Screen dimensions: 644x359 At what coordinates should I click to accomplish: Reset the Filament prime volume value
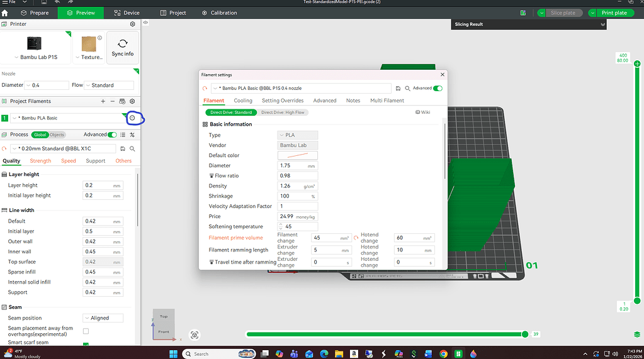[356, 238]
